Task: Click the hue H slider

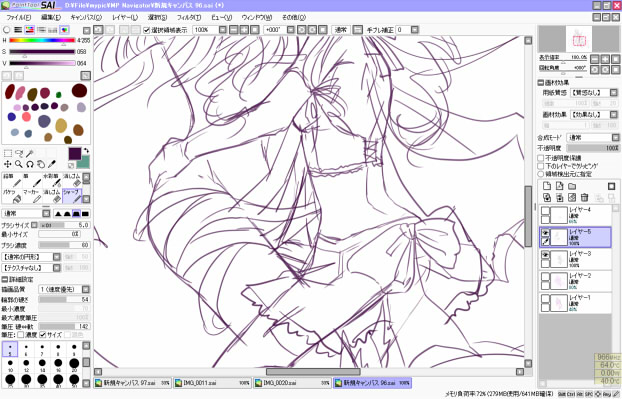Action: 42,40
